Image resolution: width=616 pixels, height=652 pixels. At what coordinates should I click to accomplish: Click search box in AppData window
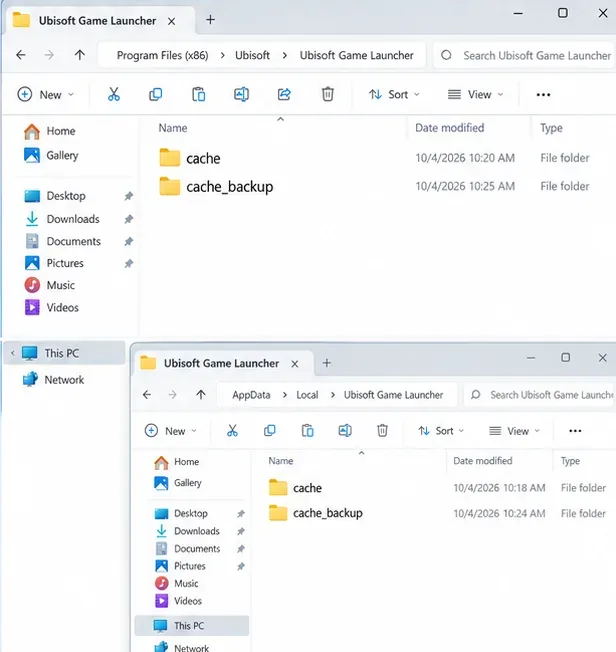point(540,395)
